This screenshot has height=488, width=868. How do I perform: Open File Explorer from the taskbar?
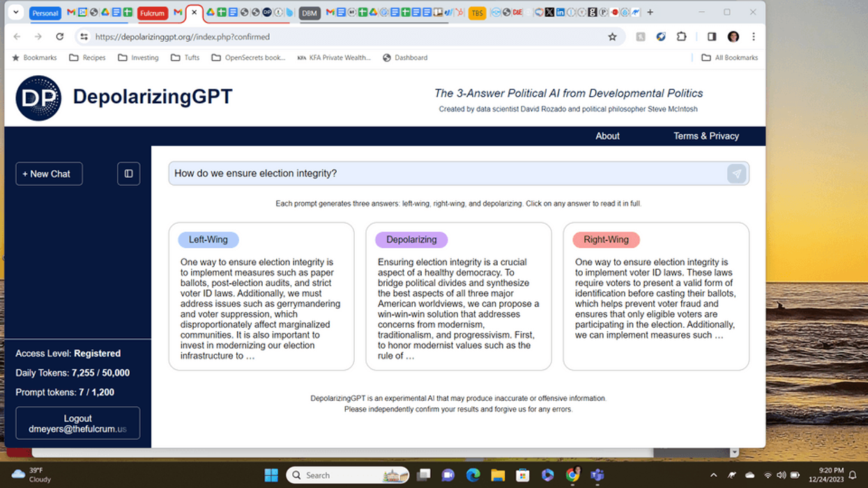498,475
